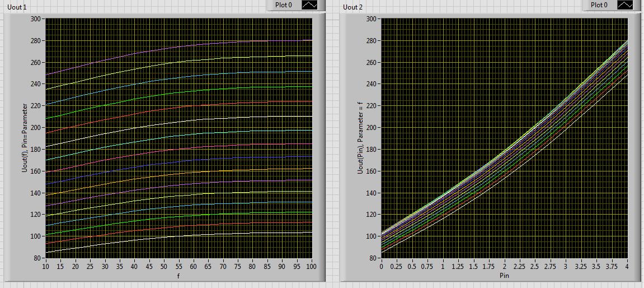Click the X-axis 50 tick value on Uout 1
The width and height of the screenshot is (644, 288).
pyautogui.click(x=164, y=266)
